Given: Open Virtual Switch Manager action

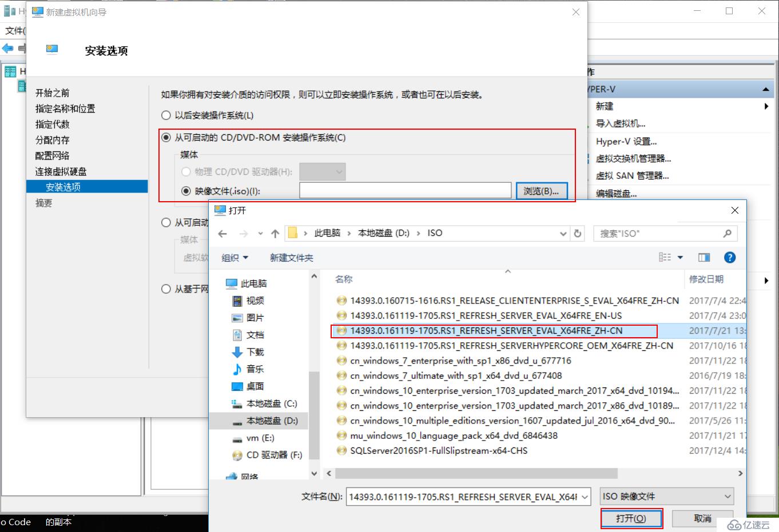Looking at the screenshot, I should [633, 158].
